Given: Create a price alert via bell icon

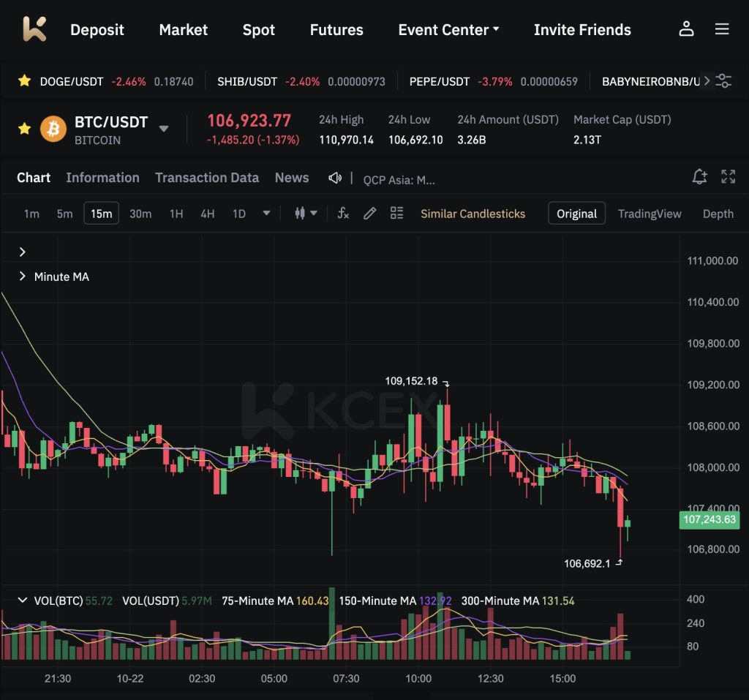Looking at the screenshot, I should [x=699, y=176].
